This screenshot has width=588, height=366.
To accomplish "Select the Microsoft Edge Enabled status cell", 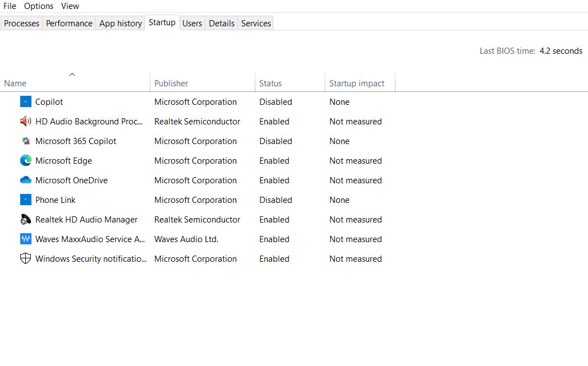I will point(274,160).
